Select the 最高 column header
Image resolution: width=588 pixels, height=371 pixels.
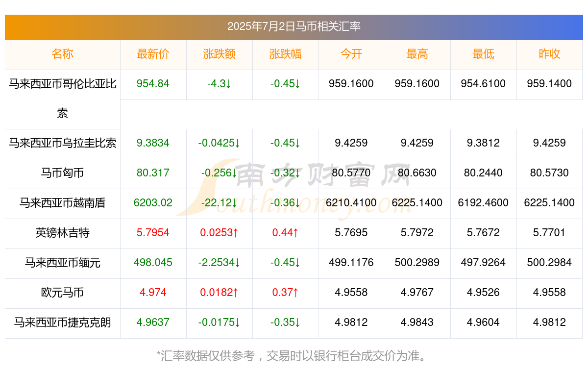(x=417, y=54)
